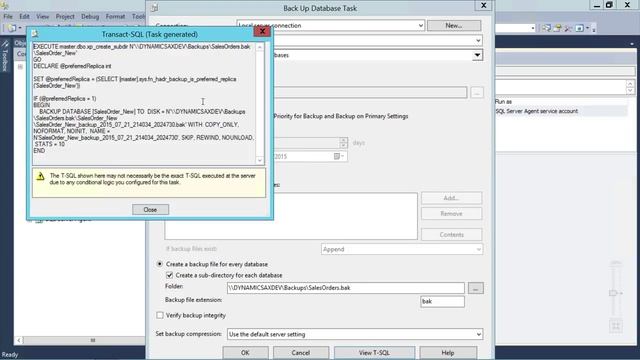This screenshot has height=360, width=640.
Task: Click New... connection button
Action: (453, 25)
